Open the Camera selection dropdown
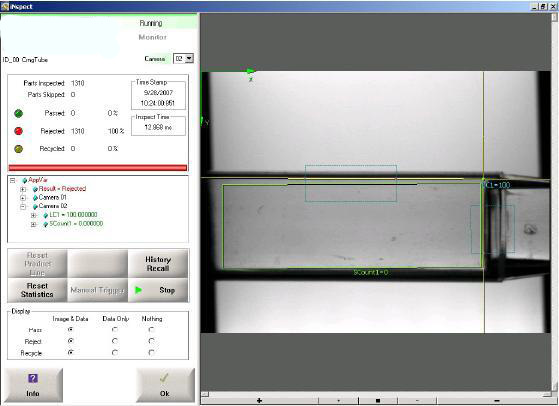 [x=189, y=58]
